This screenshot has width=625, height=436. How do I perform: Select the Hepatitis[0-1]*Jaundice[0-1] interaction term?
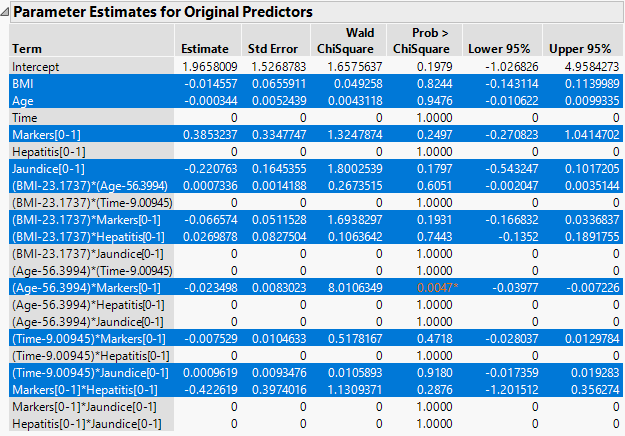[x=85, y=423]
